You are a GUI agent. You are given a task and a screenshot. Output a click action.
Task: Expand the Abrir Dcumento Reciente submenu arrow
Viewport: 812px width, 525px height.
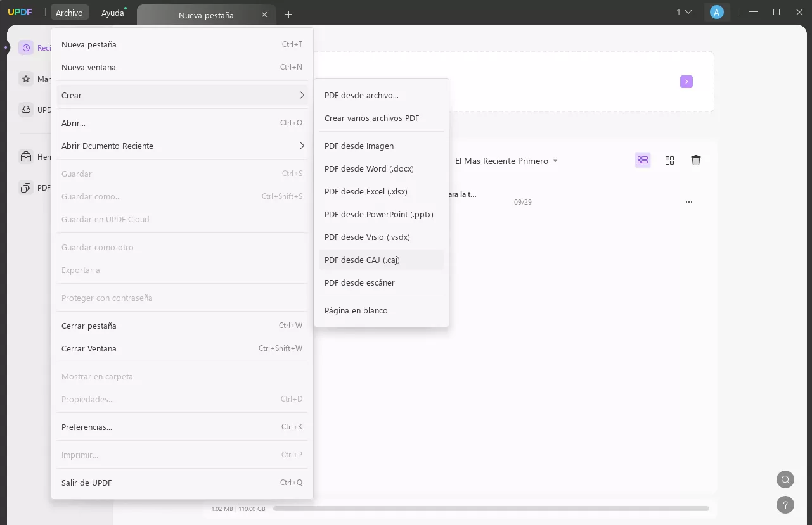point(302,146)
